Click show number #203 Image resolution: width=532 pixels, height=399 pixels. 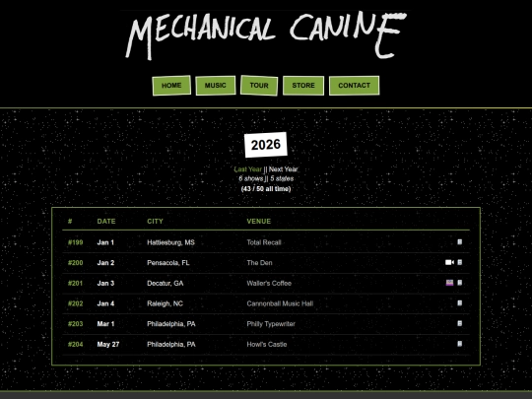pos(75,324)
